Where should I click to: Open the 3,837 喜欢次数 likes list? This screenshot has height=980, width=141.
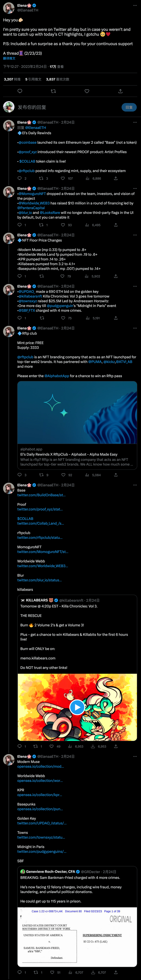(x=58, y=80)
